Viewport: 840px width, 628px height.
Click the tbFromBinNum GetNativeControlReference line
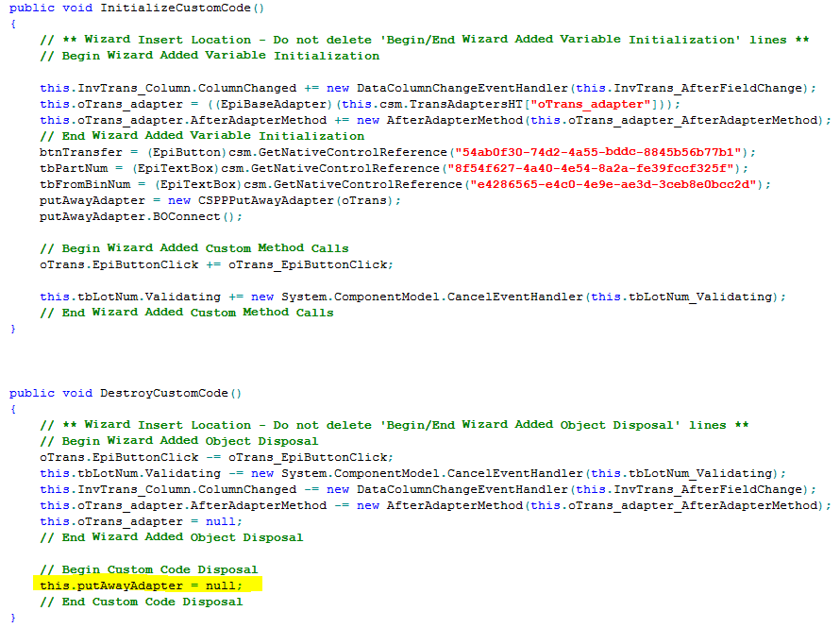pos(405,184)
